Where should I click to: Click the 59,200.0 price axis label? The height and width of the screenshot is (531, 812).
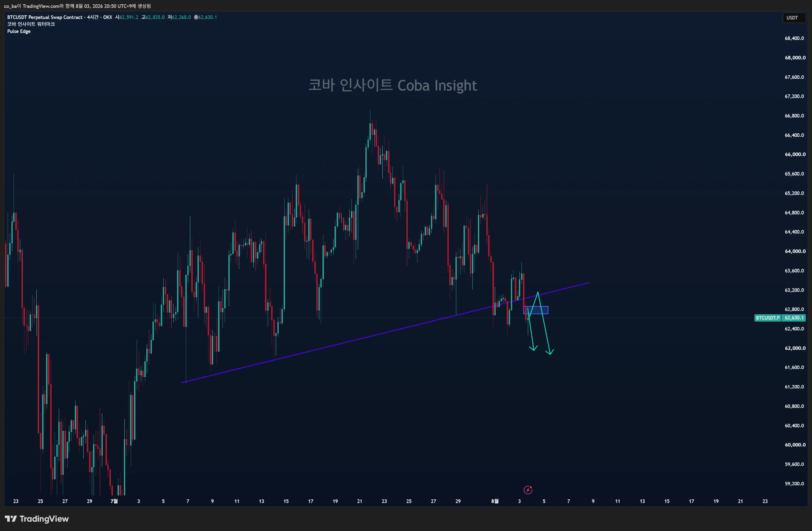tap(795, 484)
